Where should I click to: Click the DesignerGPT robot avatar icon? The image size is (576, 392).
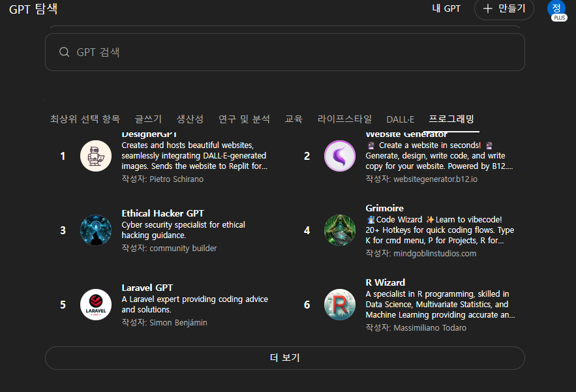(96, 156)
